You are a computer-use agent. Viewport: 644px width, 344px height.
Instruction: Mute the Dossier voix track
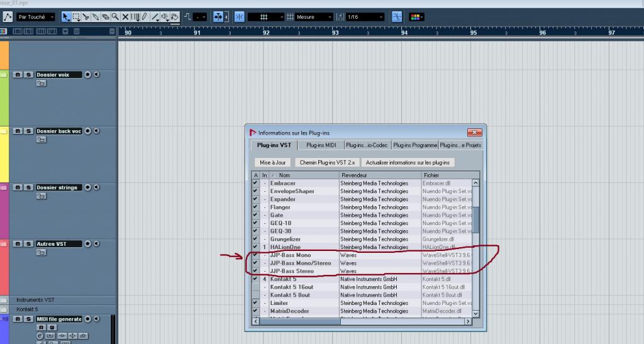click(18, 75)
